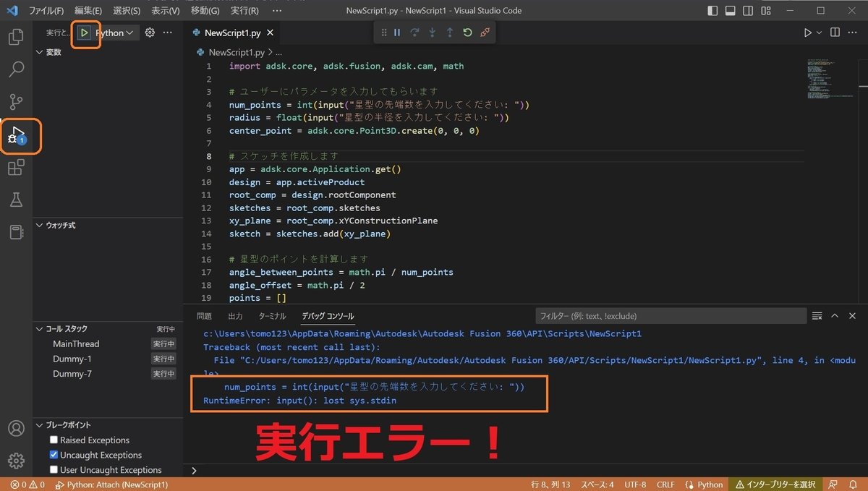Open the Search view in activity bar
868x491 pixels.
point(16,69)
